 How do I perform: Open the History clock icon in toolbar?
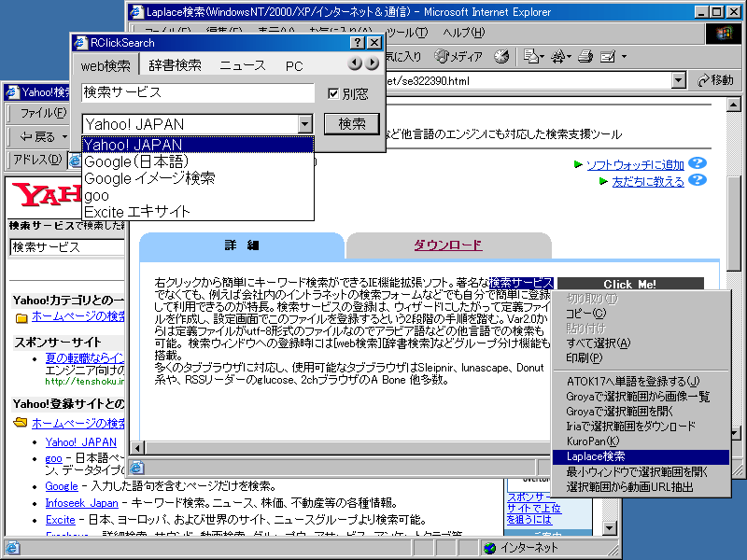tap(501, 57)
